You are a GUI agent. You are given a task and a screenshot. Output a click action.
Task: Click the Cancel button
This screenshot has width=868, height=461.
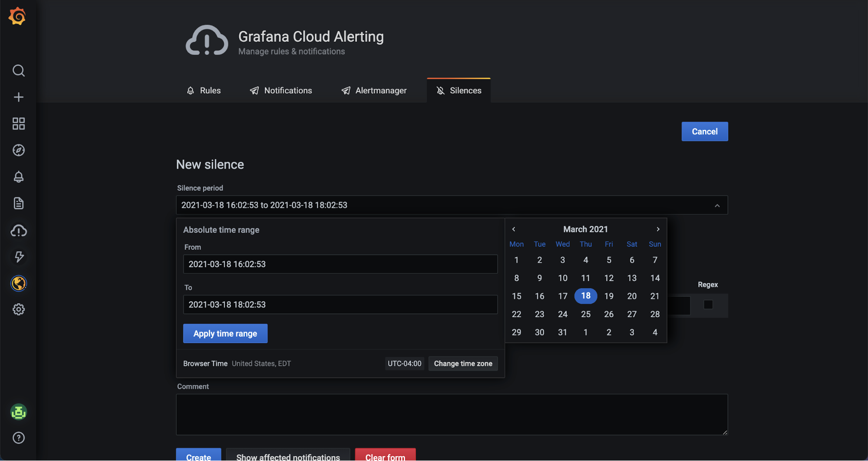click(x=704, y=132)
